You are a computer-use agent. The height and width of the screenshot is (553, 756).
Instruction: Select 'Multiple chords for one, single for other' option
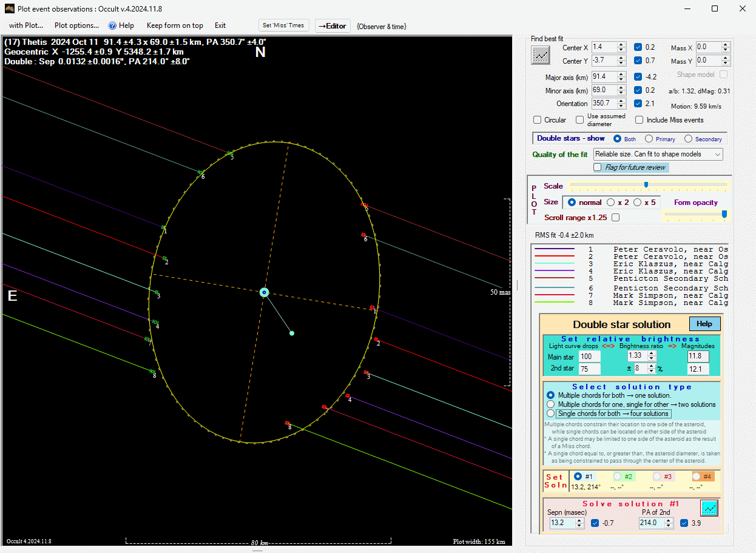point(551,404)
